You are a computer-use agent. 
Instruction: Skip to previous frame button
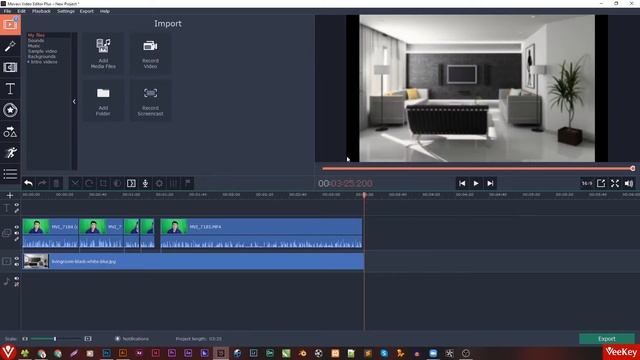462,184
